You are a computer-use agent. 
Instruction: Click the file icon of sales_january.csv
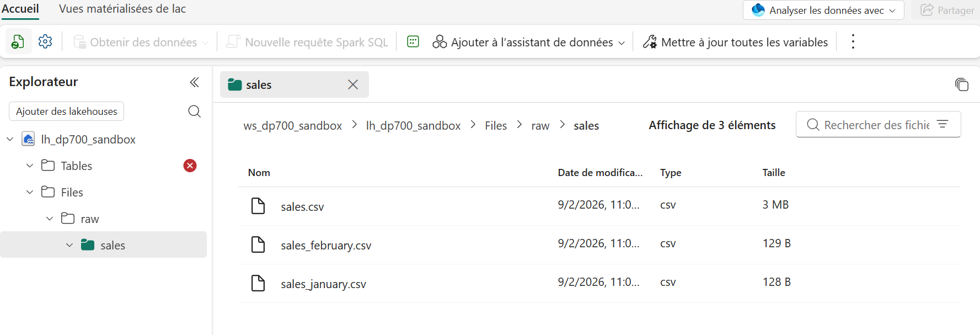click(258, 283)
